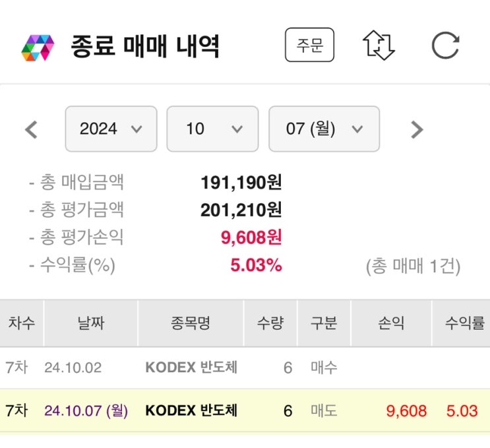
Task: Select the 24.10.02 매수 trade row
Action: [245, 368]
